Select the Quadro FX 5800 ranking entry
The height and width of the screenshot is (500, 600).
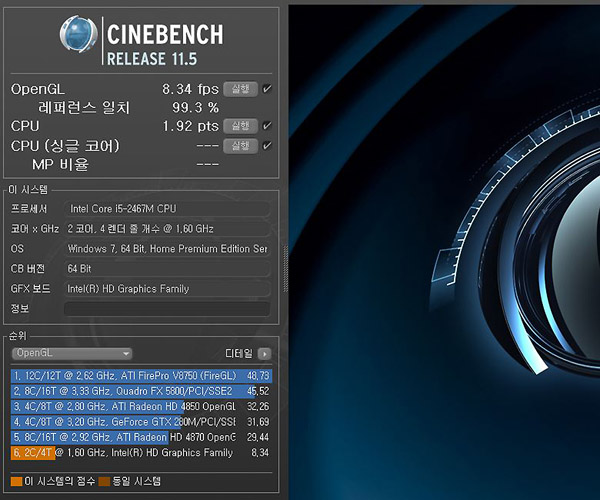[141, 391]
